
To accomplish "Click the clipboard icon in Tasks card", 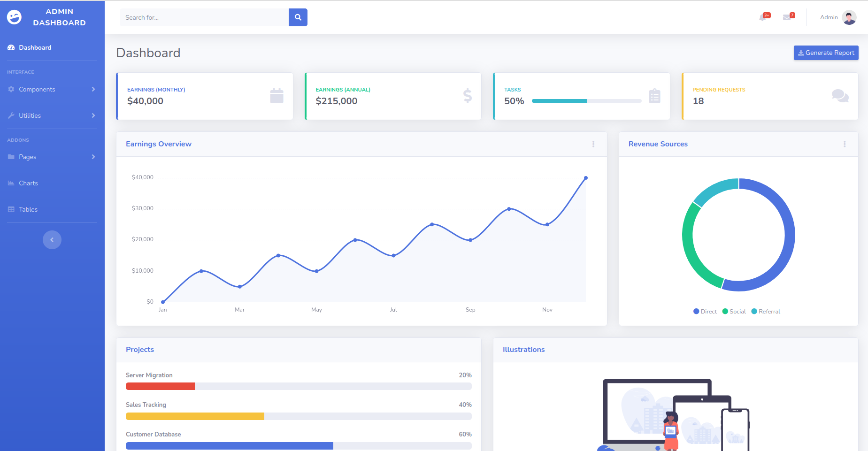I will point(654,96).
